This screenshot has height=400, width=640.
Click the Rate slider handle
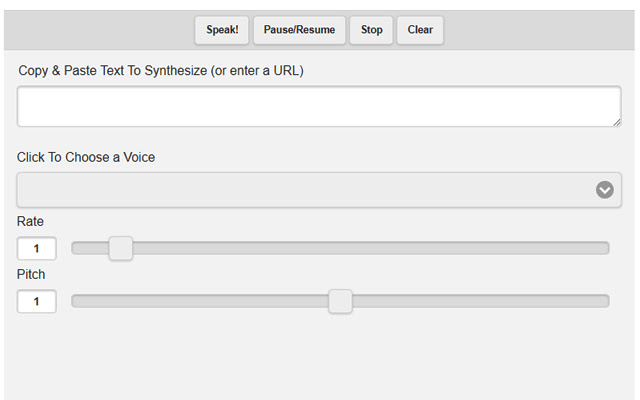tap(120, 248)
